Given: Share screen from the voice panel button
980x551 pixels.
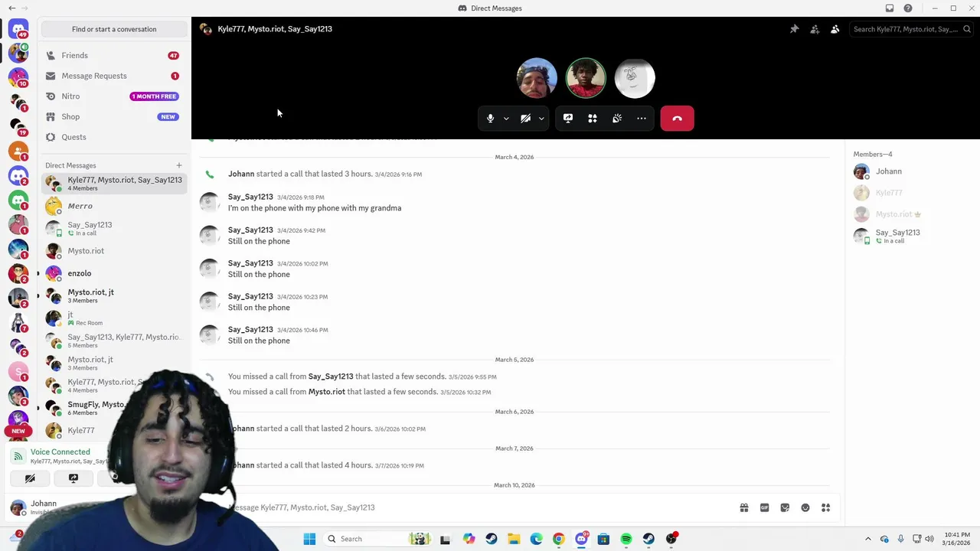Looking at the screenshot, I should point(73,478).
